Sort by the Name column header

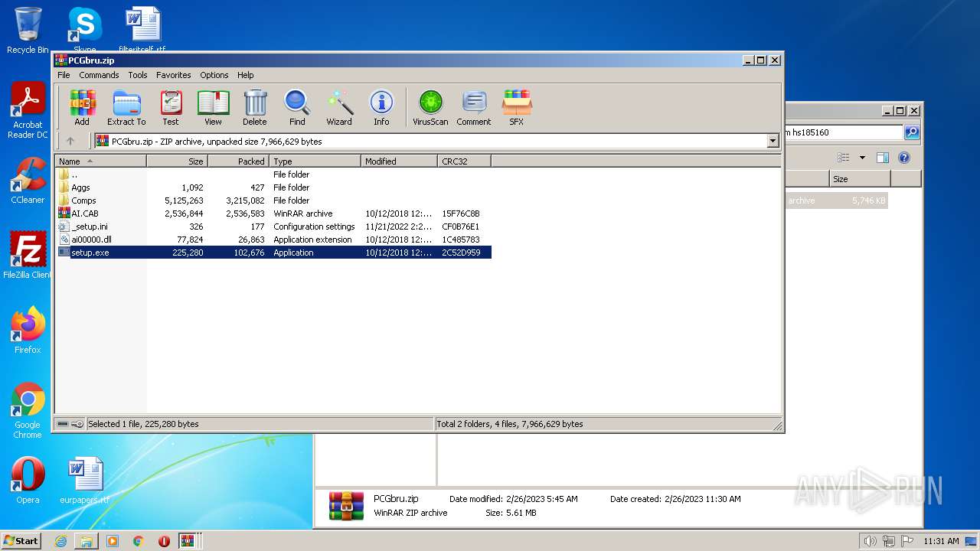[x=100, y=161]
